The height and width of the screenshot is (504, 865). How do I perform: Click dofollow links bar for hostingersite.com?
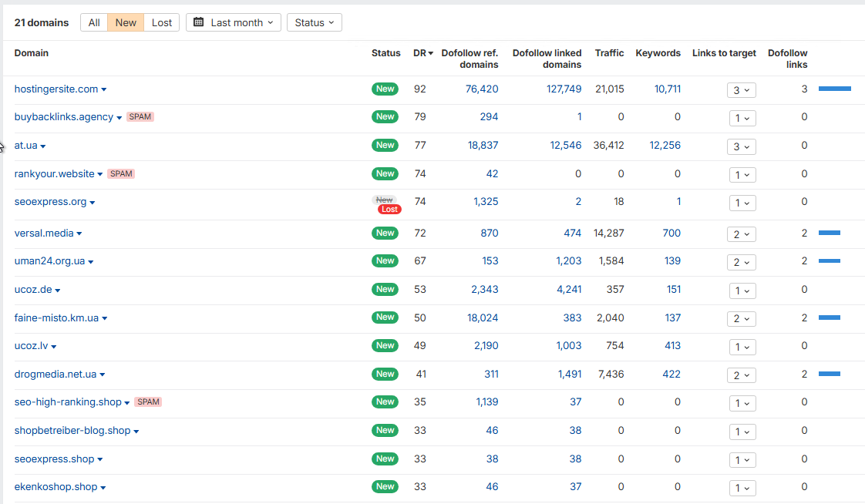pyautogui.click(x=835, y=89)
